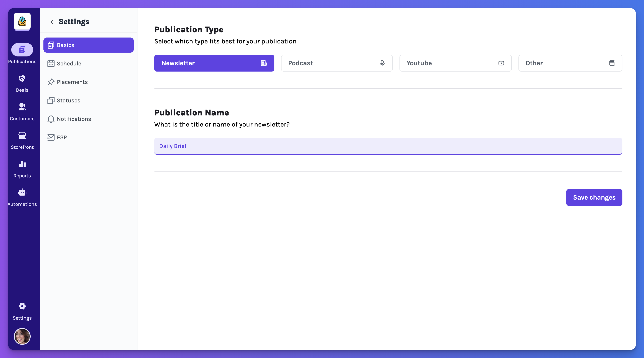Open the Deals handshake icon
Screen dimensions: 644x358
tap(22, 79)
